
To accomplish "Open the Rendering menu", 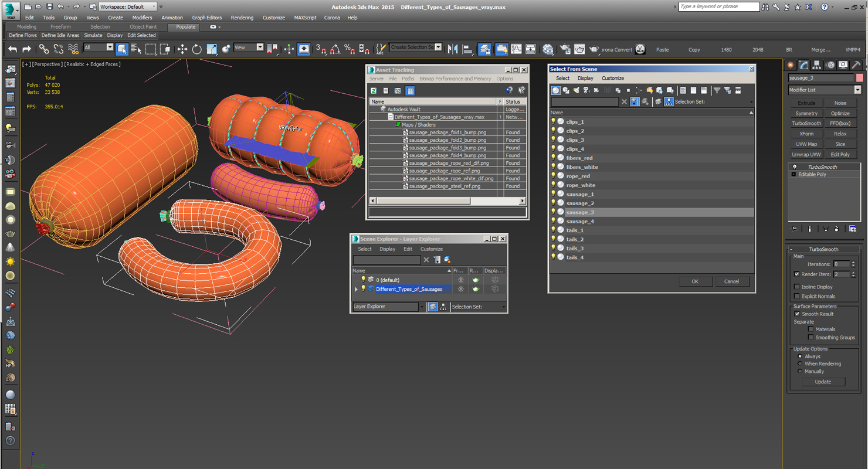I will pos(242,18).
